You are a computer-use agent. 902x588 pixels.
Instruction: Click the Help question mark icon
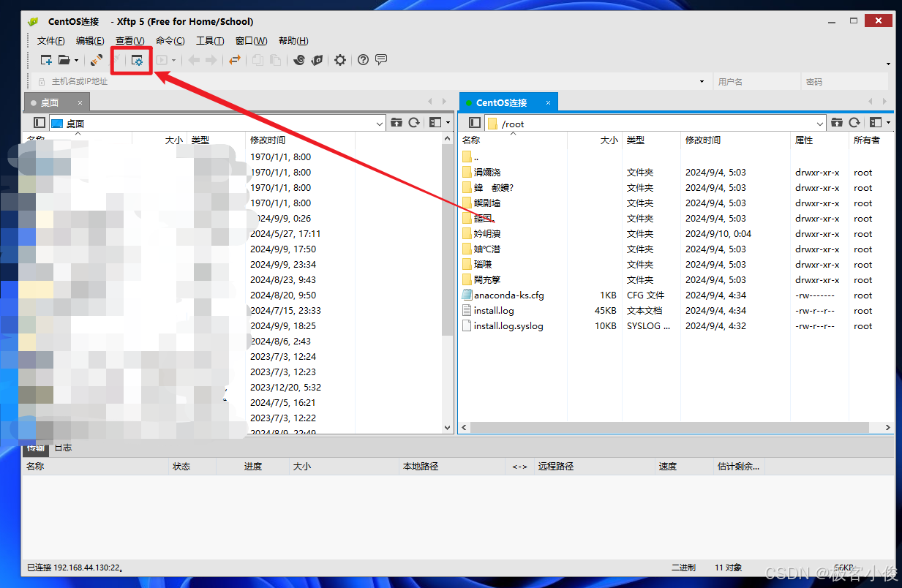click(363, 60)
